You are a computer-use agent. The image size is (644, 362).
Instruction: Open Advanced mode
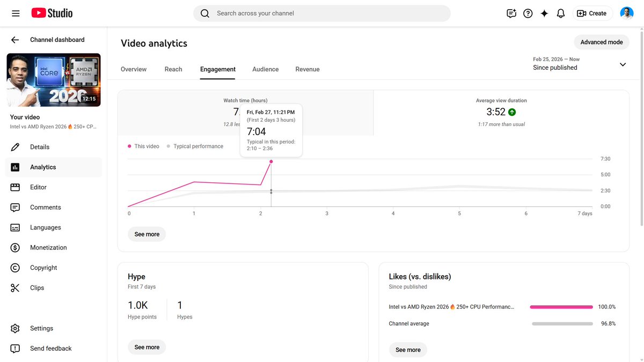602,42
